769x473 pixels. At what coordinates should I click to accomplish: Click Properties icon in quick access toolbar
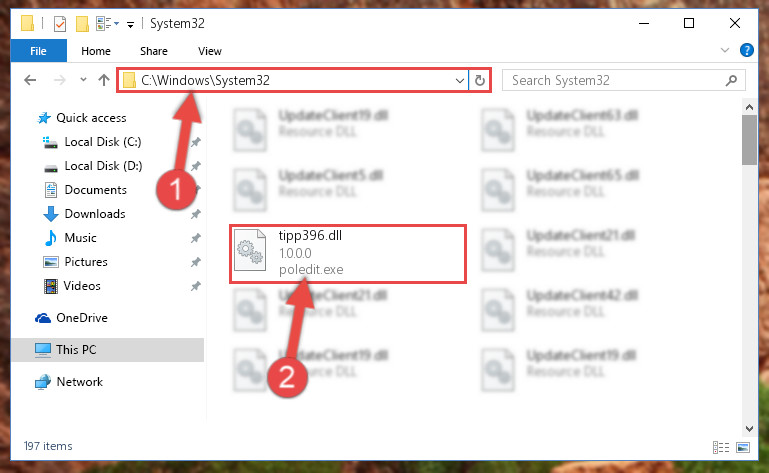pyautogui.click(x=60, y=24)
